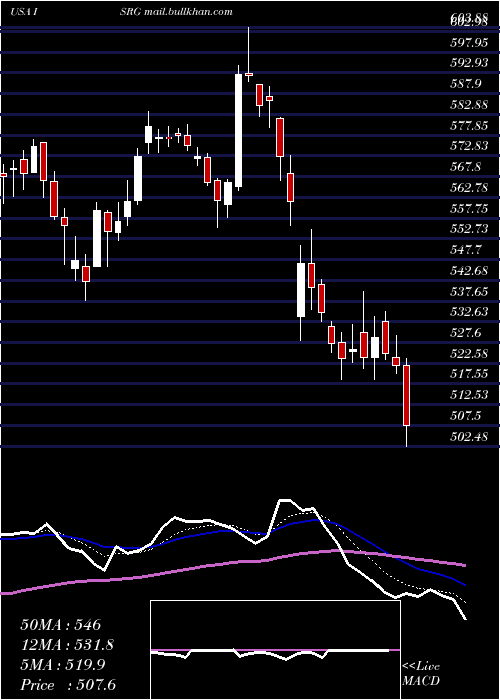
Task: Click the 587.9 price axis label
Action: pyautogui.click(x=466, y=84)
